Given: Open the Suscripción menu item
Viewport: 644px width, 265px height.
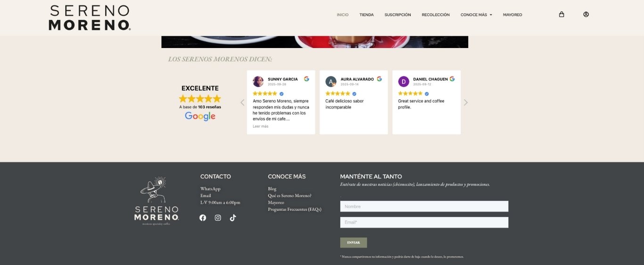Looking at the screenshot, I should 397,15.
